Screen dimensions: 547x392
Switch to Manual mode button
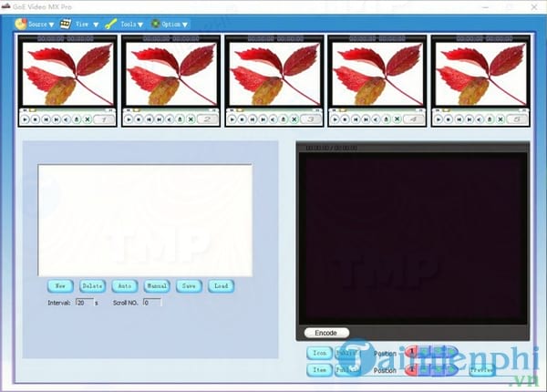[x=157, y=286]
